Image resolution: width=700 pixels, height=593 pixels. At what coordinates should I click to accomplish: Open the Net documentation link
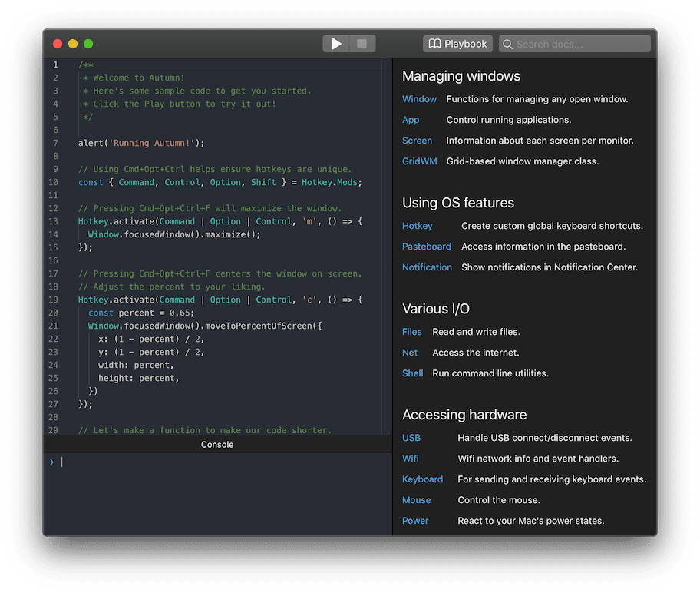point(410,353)
